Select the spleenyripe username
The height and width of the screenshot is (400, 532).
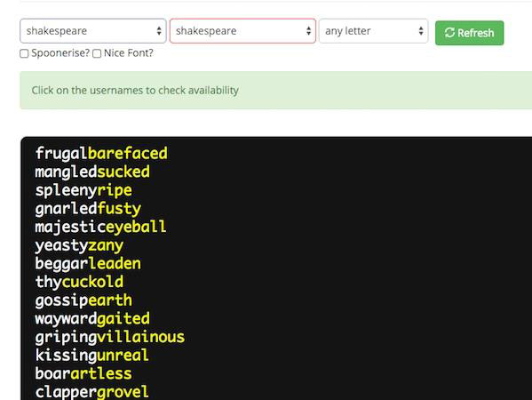pyautogui.click(x=83, y=190)
